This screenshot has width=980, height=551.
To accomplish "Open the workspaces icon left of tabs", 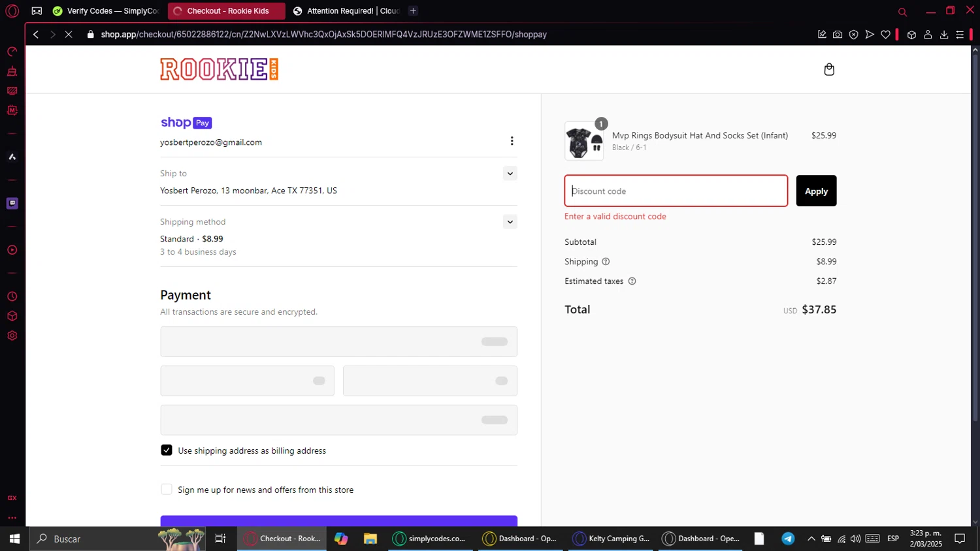I will pos(37,11).
